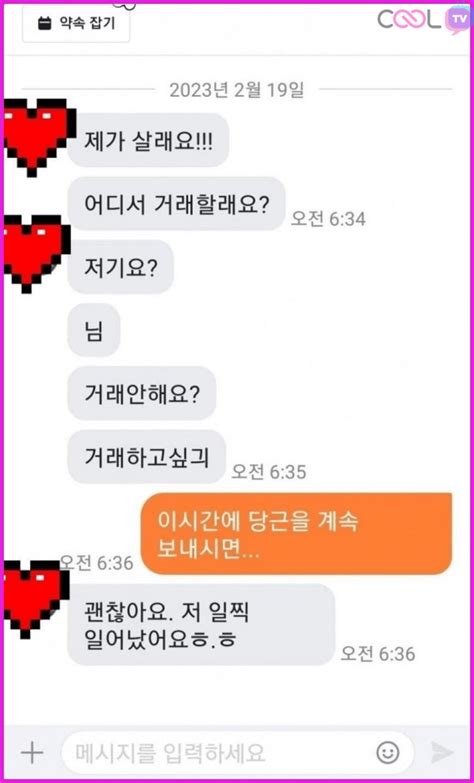
Task: Click the calendar icon in 약속 잡기
Action: tap(45, 23)
